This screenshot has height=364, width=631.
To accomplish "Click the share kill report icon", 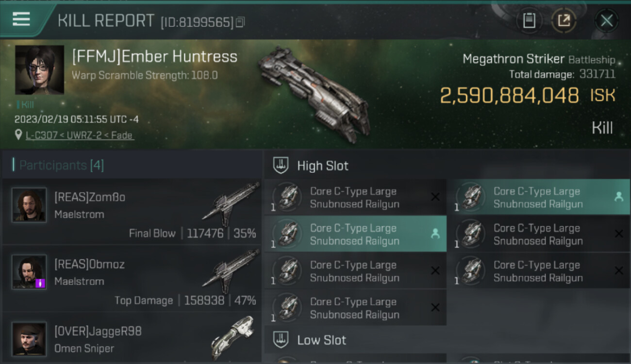I will coord(564,21).
